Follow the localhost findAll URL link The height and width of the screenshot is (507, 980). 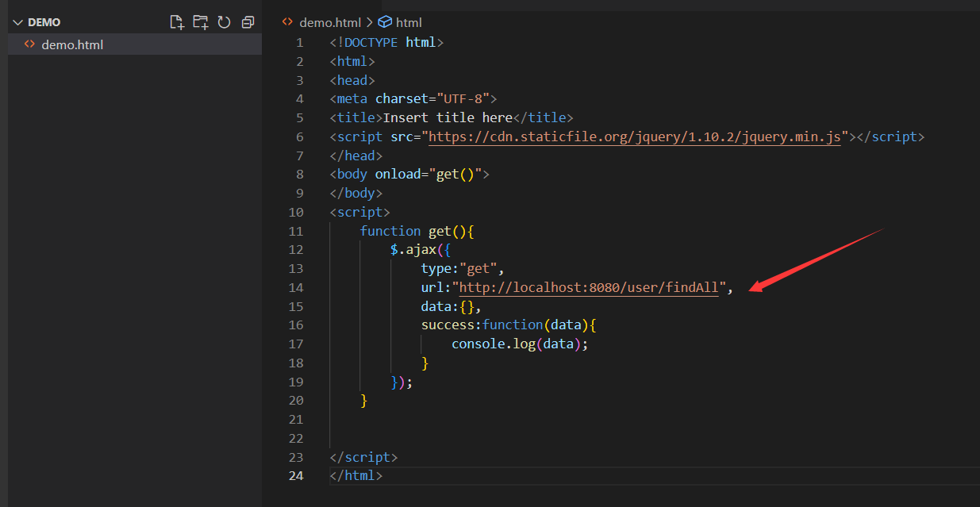(x=588, y=287)
